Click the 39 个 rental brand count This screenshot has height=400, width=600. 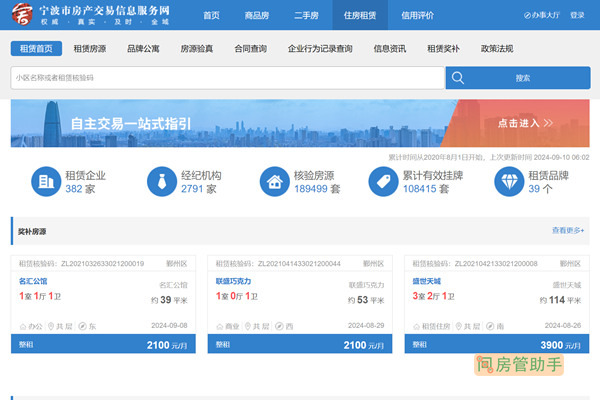[540, 189]
